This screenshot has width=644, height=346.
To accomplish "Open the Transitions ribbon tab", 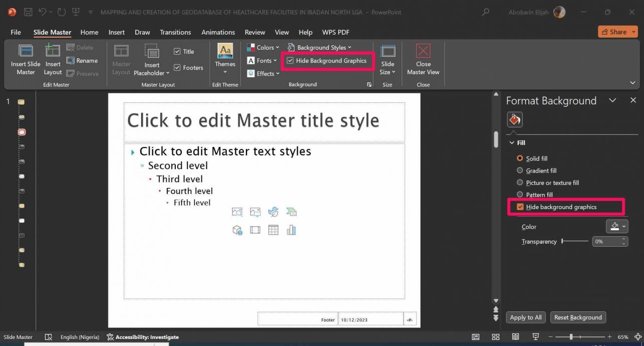I will coord(175,32).
